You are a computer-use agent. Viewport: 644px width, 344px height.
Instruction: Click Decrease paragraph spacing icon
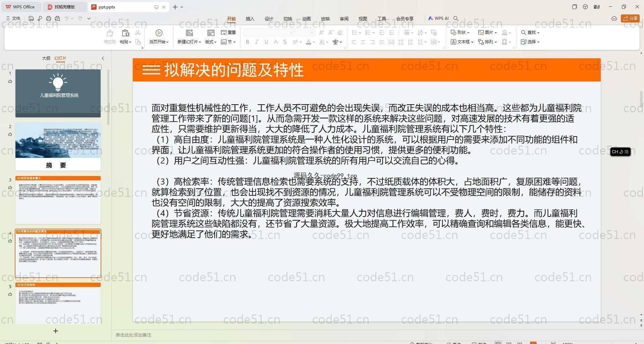pyautogui.click(x=410, y=42)
